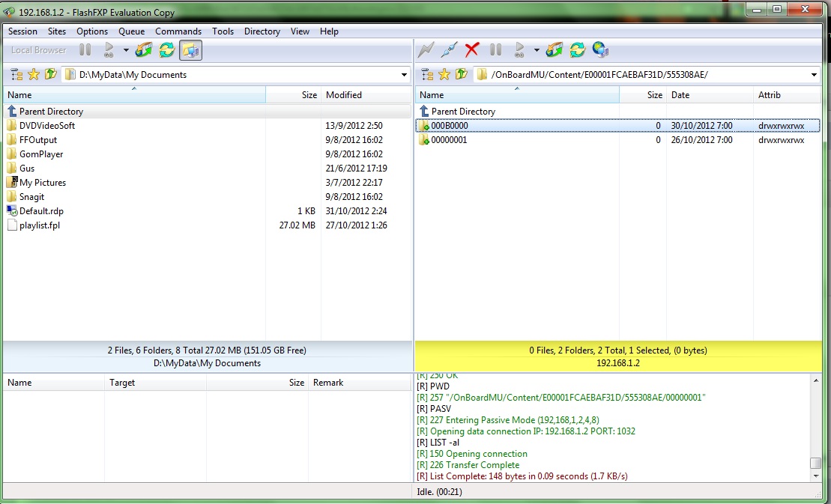The width and height of the screenshot is (831, 504).
Task: Select the DVDVideoSoft folder
Action: click(208, 126)
